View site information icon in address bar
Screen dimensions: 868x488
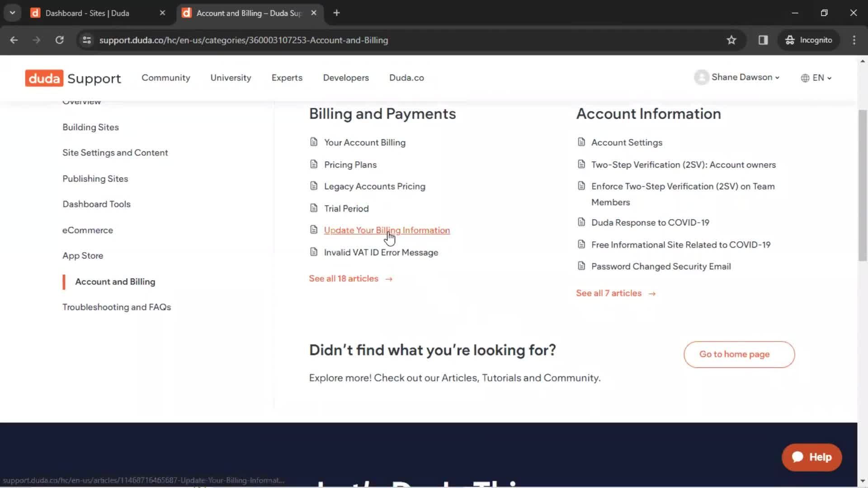[x=87, y=40]
